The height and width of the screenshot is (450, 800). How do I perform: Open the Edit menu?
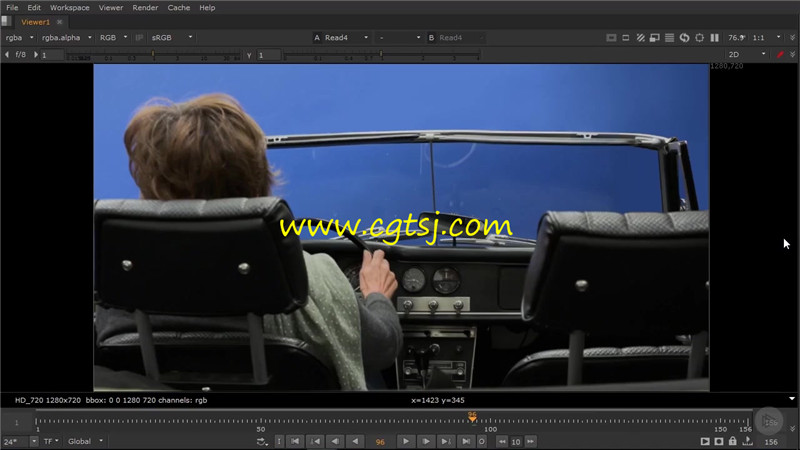coord(34,8)
